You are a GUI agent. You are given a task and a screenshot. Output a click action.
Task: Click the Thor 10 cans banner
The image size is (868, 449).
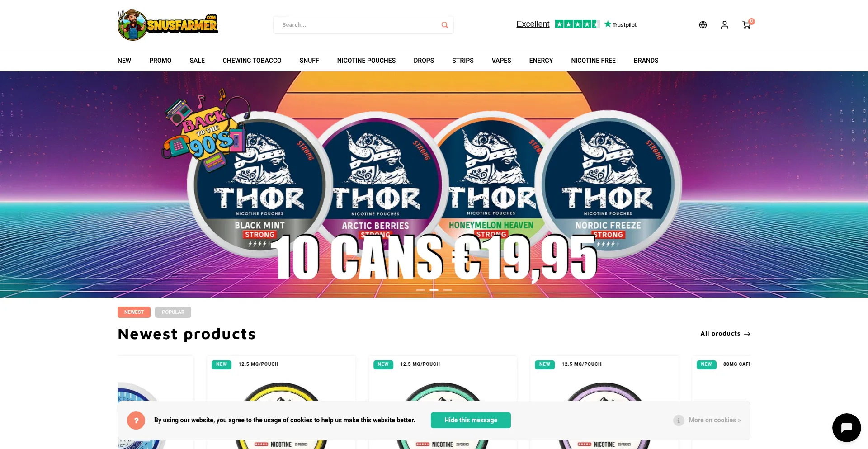(434, 184)
